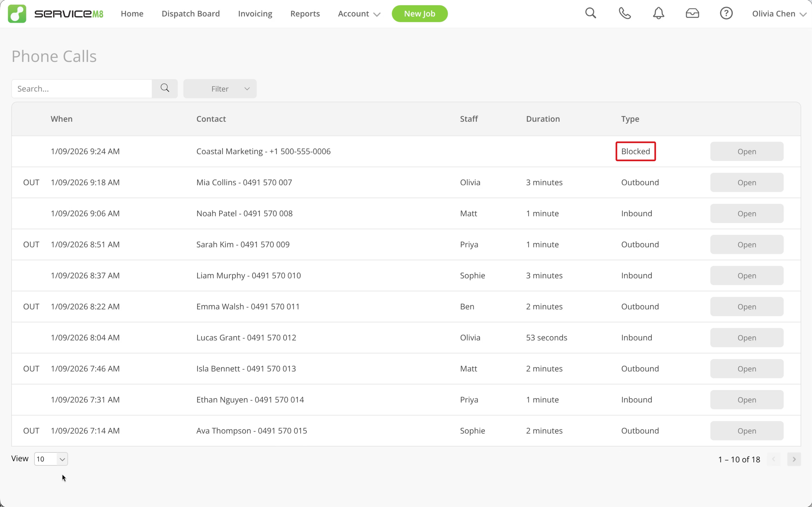Viewport: 812px width, 507px height.
Task: Click Ben in the Staff column
Action: click(467, 306)
